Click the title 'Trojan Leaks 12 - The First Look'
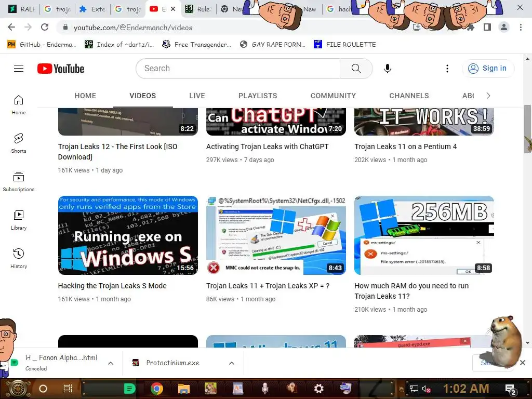Viewport: 532px width, 399px height. (118, 152)
